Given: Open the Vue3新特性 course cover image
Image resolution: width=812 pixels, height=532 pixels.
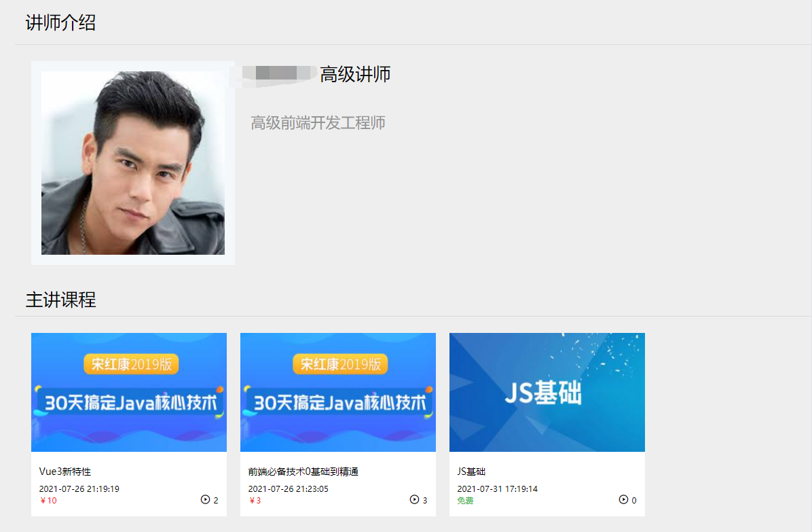Looking at the screenshot, I should [129, 392].
